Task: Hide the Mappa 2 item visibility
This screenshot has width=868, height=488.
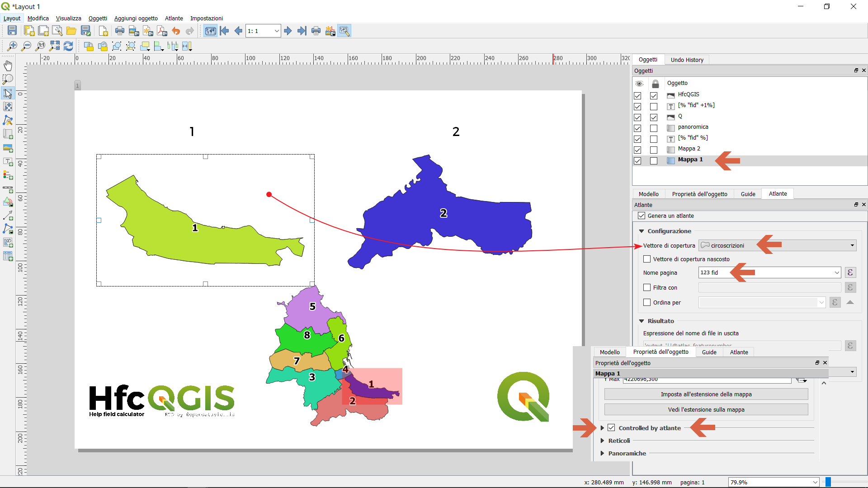Action: click(x=637, y=150)
